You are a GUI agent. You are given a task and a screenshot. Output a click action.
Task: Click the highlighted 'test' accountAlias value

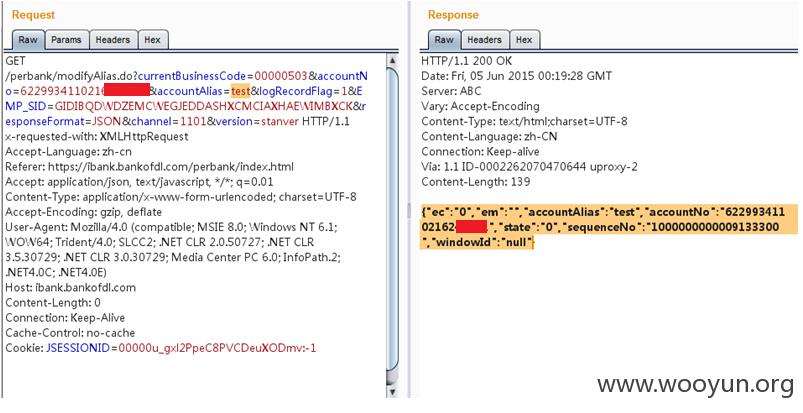[240, 91]
